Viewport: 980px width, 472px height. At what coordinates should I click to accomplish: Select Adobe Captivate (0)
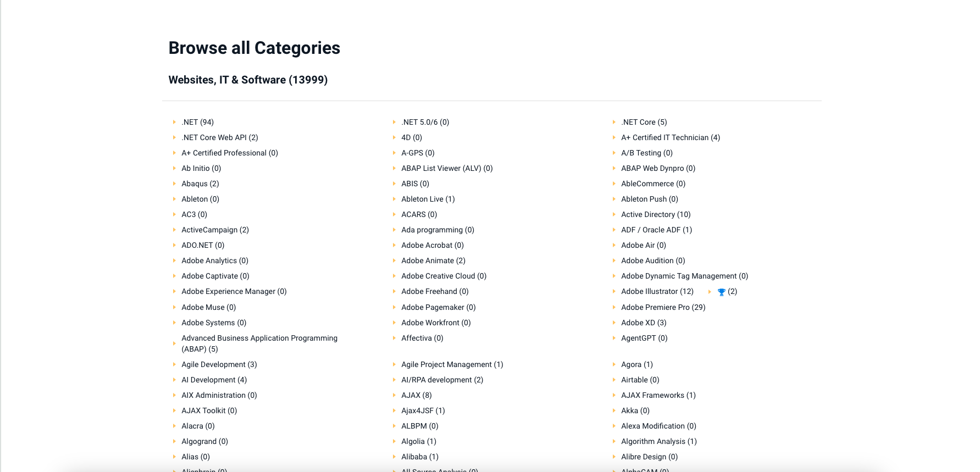pos(215,276)
